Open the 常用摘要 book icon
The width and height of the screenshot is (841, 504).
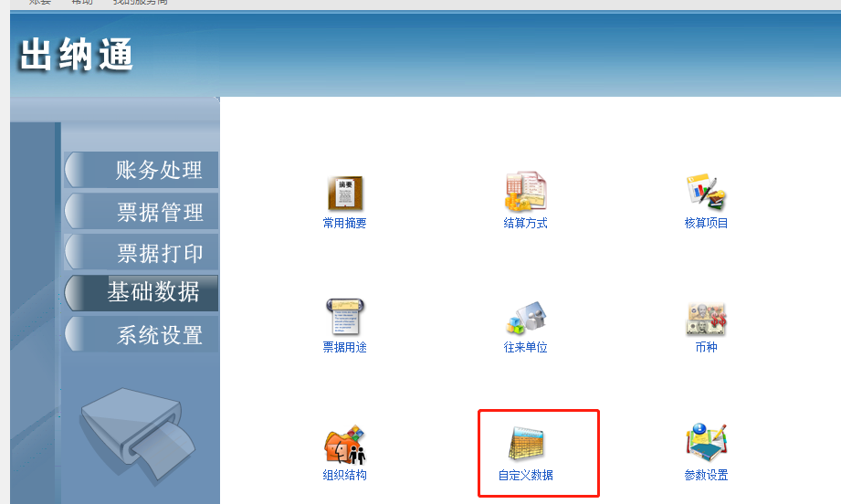(x=345, y=194)
